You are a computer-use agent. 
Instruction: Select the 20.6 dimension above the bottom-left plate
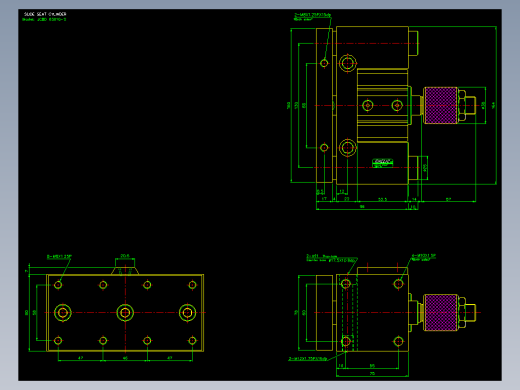(x=125, y=256)
